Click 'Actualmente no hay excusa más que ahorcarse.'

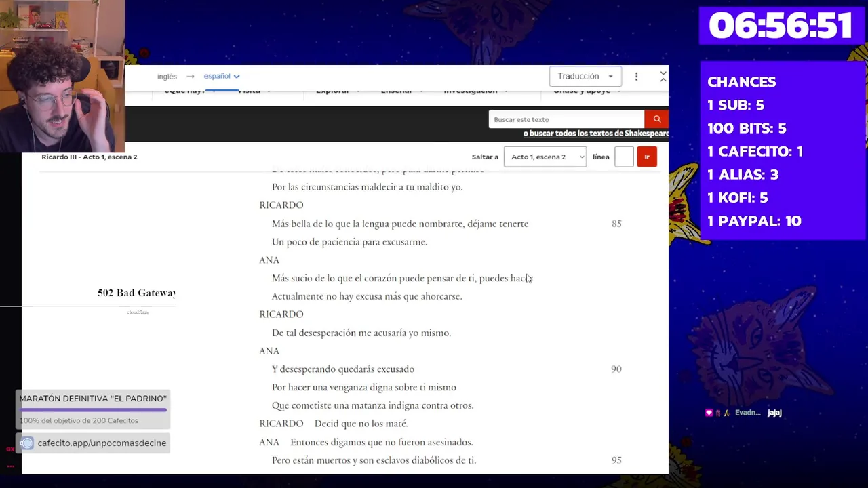[x=367, y=296]
